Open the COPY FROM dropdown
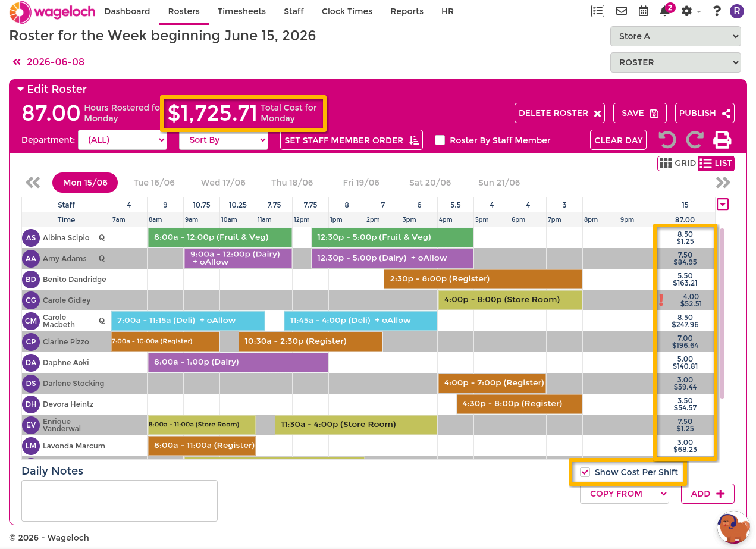This screenshot has height=549, width=756. coord(625,494)
